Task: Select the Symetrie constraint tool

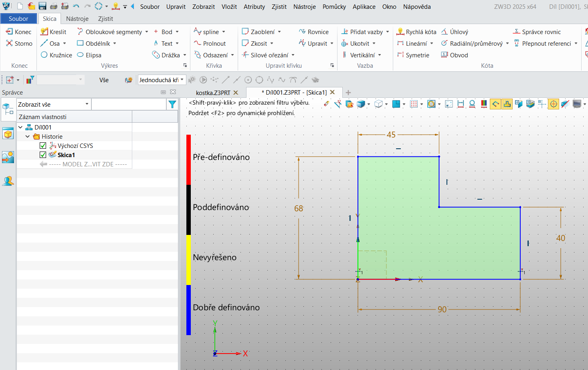Action: (413, 55)
